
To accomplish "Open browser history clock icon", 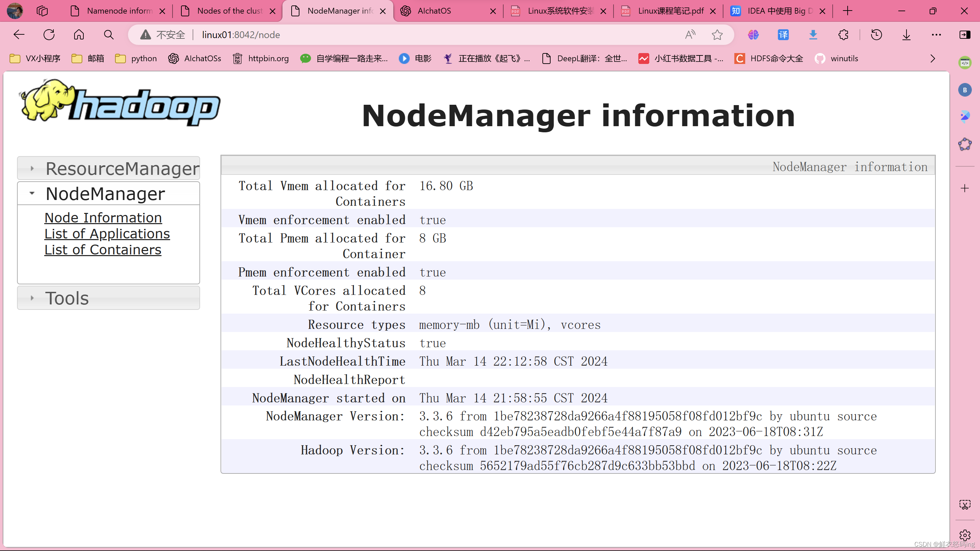I will [x=876, y=35].
